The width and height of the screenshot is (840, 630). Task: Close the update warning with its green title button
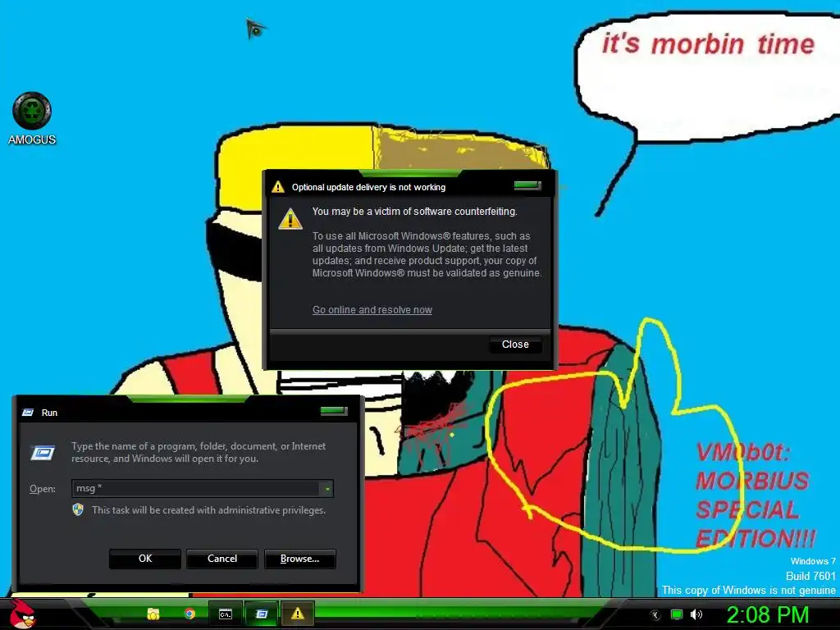point(527,185)
